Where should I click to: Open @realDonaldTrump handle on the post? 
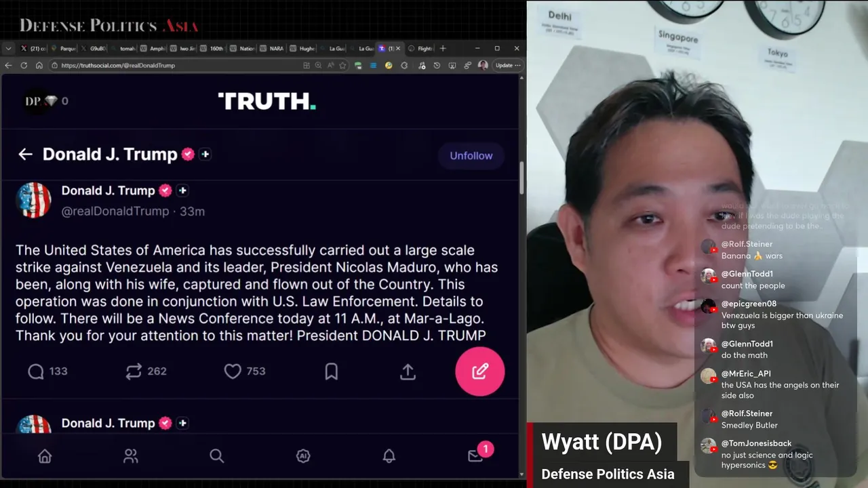click(x=115, y=211)
